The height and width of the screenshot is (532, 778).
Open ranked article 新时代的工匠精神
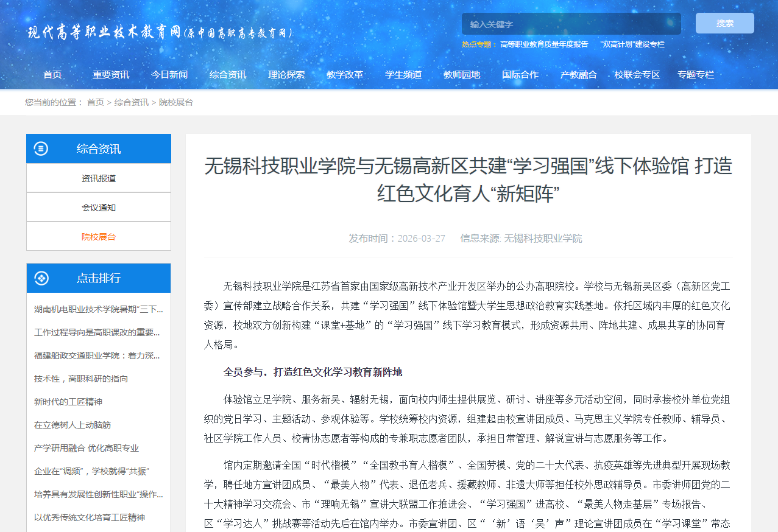(68, 402)
